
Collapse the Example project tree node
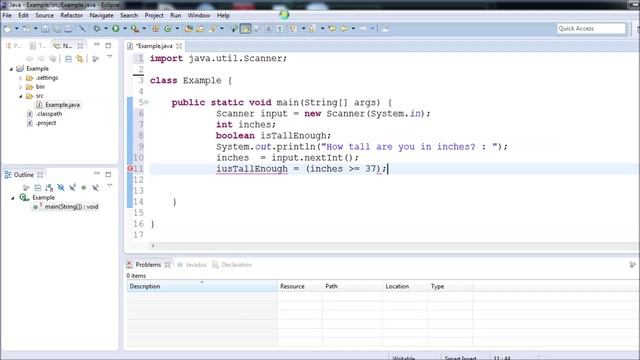[11, 69]
